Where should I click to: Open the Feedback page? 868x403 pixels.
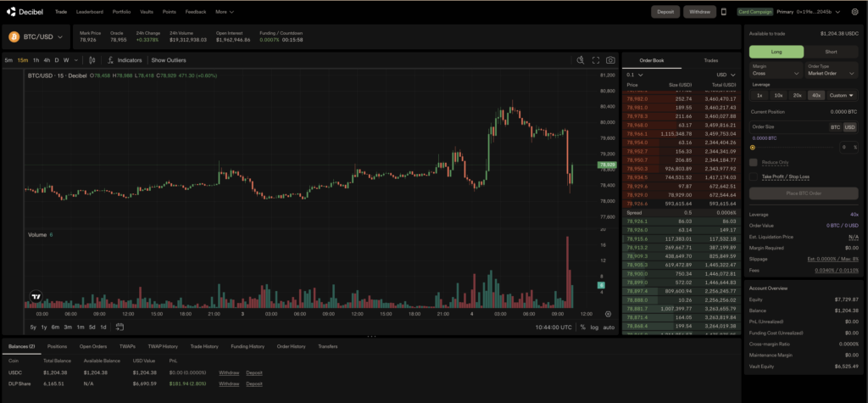point(196,12)
